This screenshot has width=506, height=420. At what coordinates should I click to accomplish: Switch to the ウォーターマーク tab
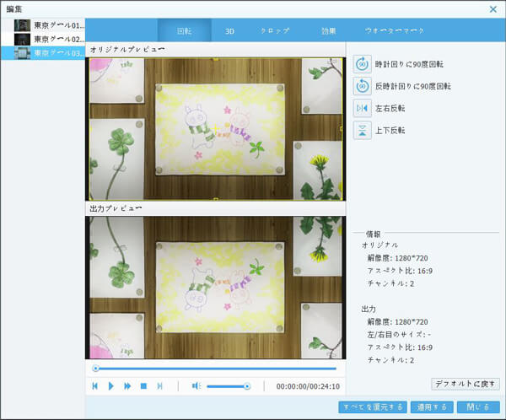point(394,30)
